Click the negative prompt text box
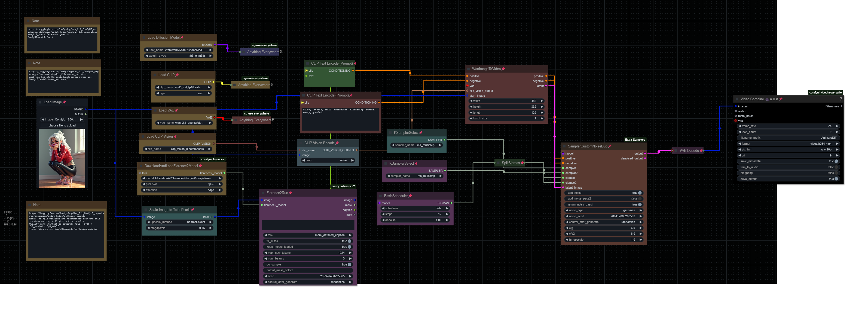 click(x=340, y=119)
